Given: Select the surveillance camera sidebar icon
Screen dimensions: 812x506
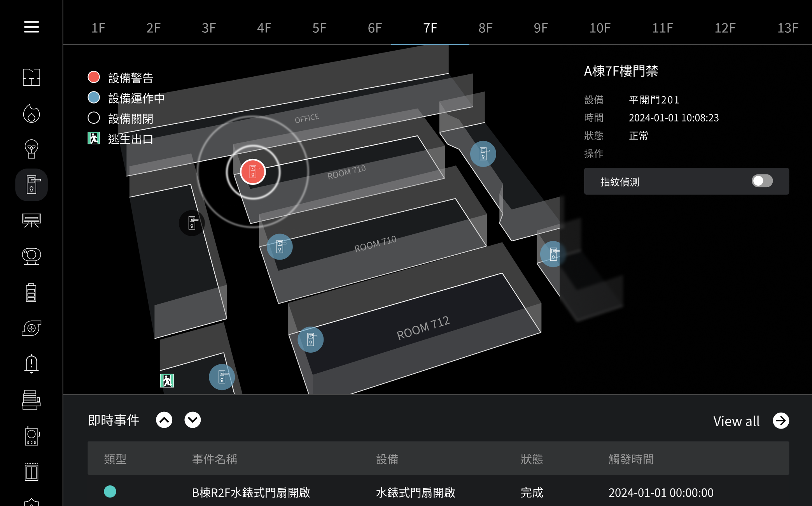Looking at the screenshot, I should (31, 256).
